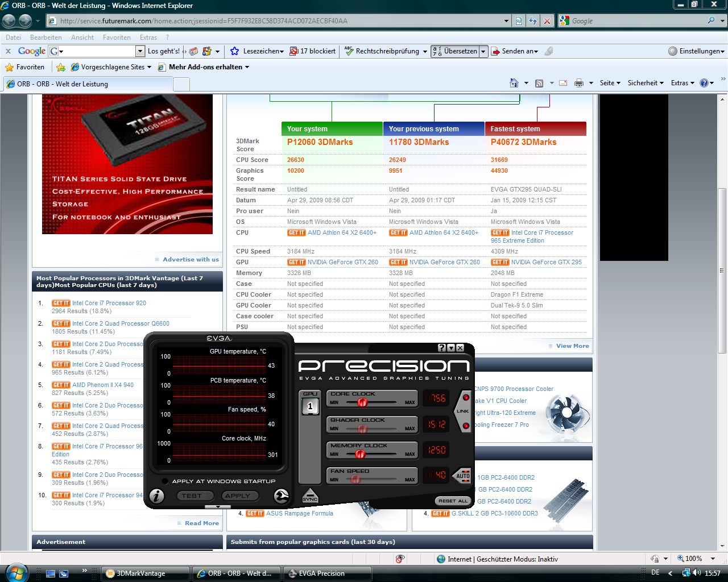Image resolution: width=728 pixels, height=582 pixels.
Task: Click the RSS feeds icon
Action: [x=539, y=83]
